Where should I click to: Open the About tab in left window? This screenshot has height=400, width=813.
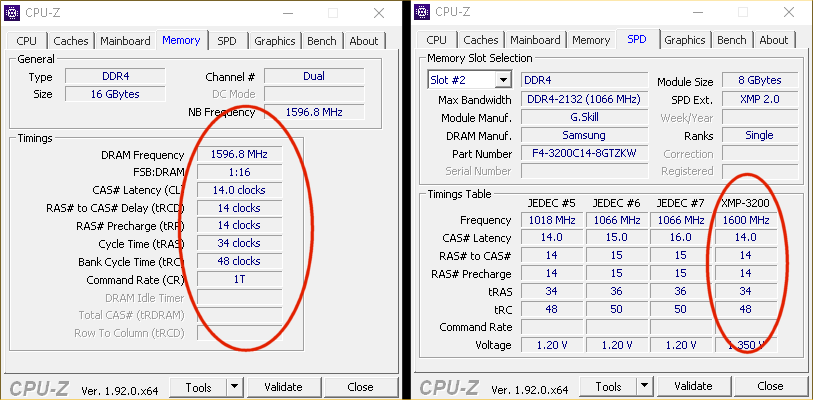[364, 41]
